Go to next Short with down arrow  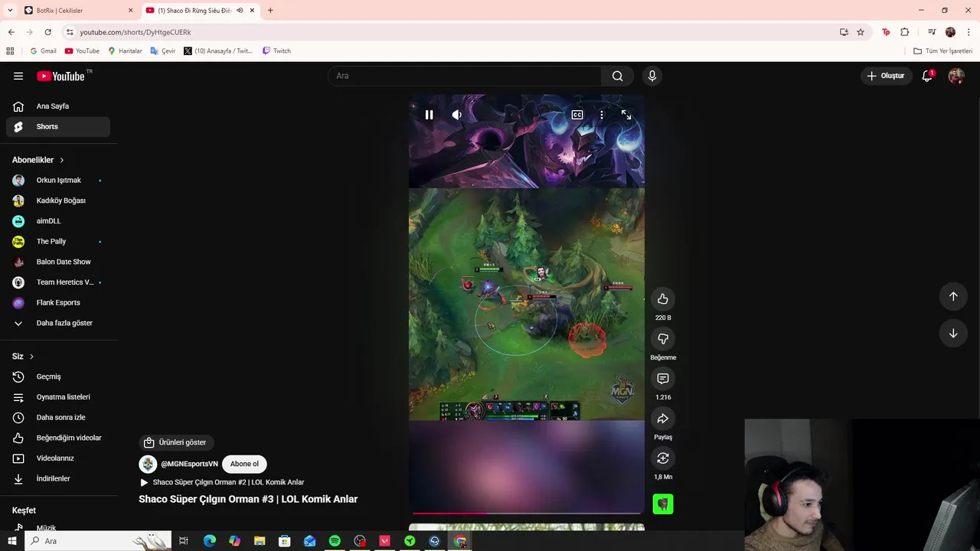953,334
